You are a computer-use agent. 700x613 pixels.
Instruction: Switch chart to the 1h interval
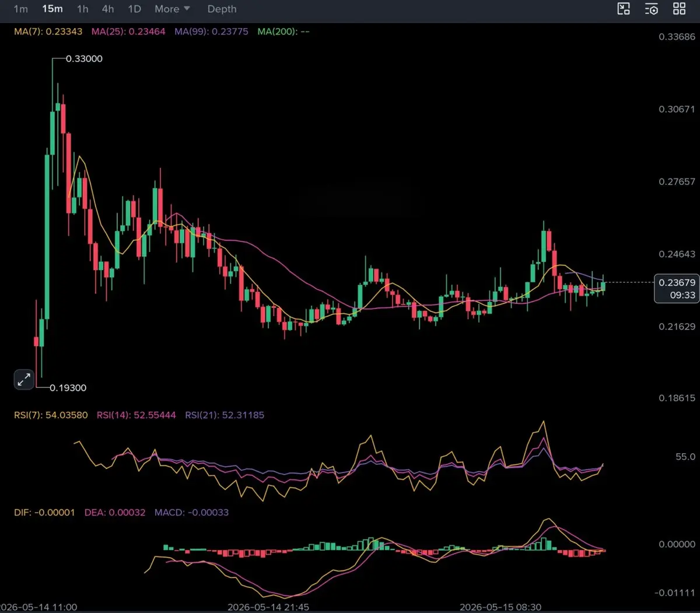coord(83,9)
